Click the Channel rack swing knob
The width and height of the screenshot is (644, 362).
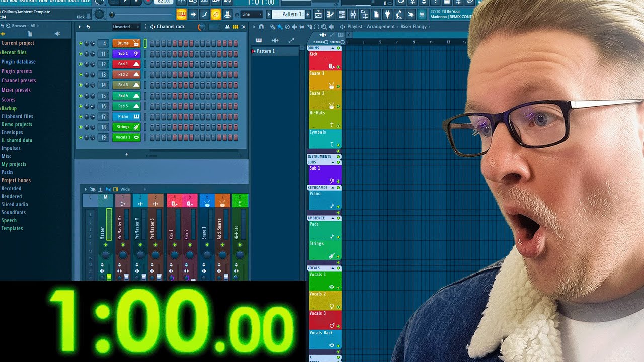201,27
